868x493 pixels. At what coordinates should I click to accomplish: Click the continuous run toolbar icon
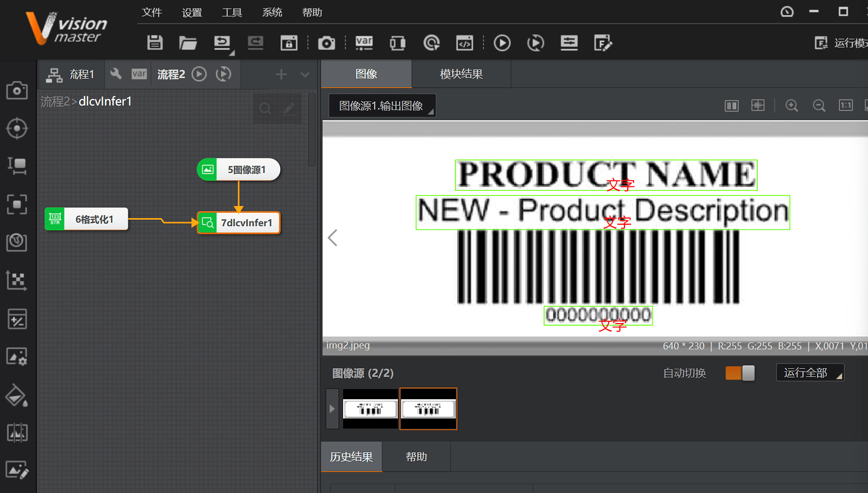click(x=535, y=43)
